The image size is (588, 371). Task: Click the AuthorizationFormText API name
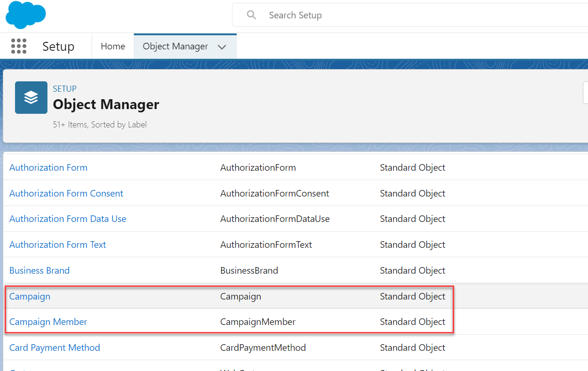[266, 245]
